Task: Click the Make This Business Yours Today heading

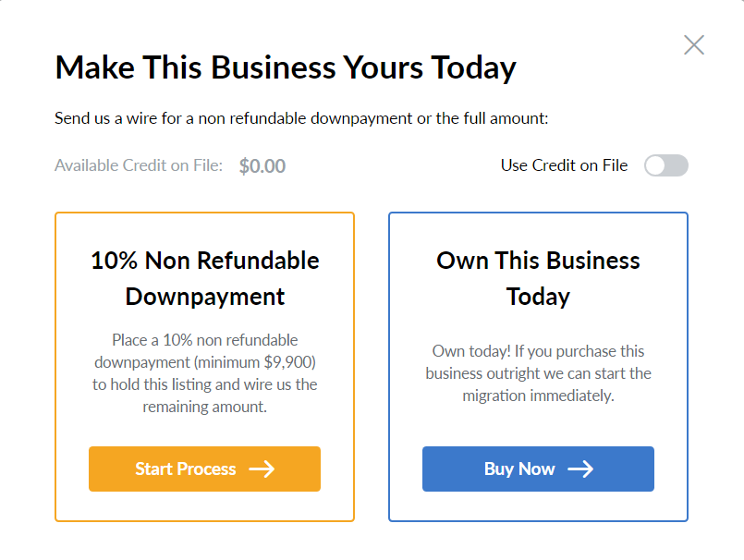Action: coord(287,67)
